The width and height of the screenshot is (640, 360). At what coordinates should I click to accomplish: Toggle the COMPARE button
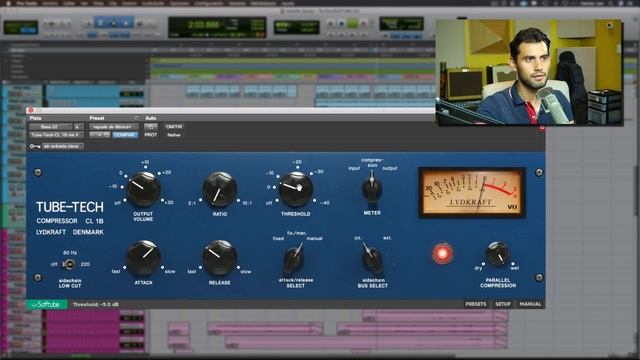point(124,135)
